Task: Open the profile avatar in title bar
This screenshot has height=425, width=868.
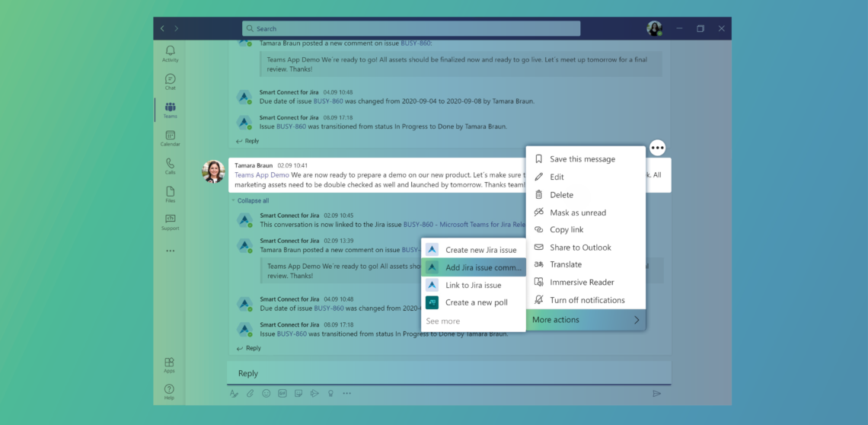Action: point(654,28)
